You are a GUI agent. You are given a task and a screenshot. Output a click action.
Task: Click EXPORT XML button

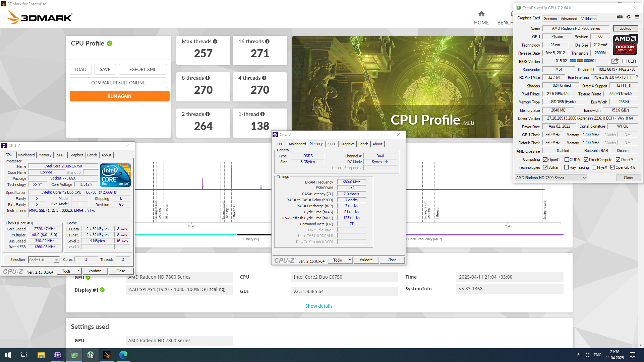(x=143, y=69)
